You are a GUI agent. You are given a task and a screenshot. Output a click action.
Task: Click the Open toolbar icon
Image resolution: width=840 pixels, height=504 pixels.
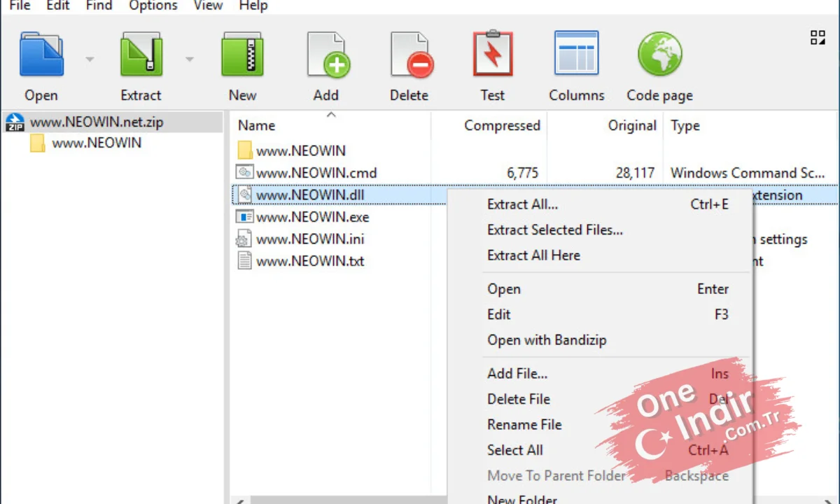point(41,54)
